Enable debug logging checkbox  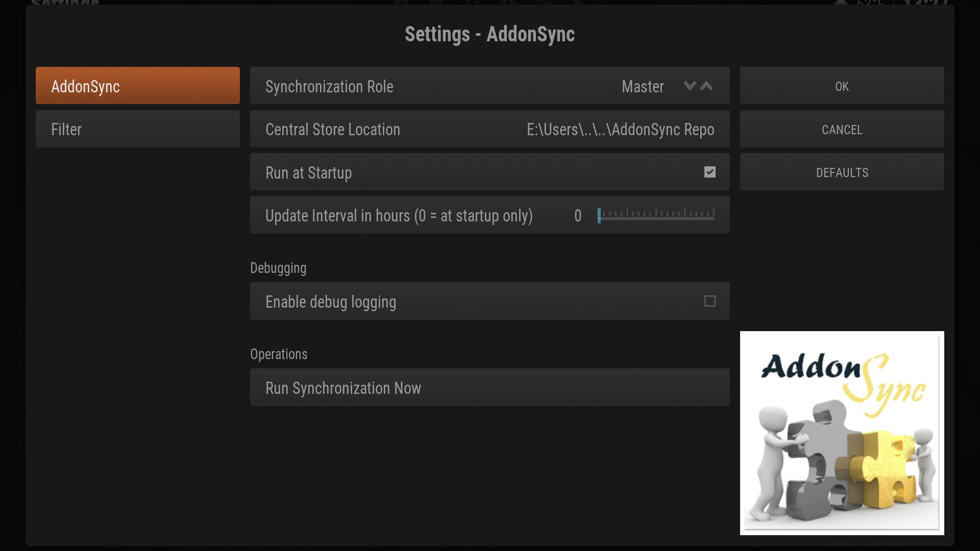(x=709, y=302)
